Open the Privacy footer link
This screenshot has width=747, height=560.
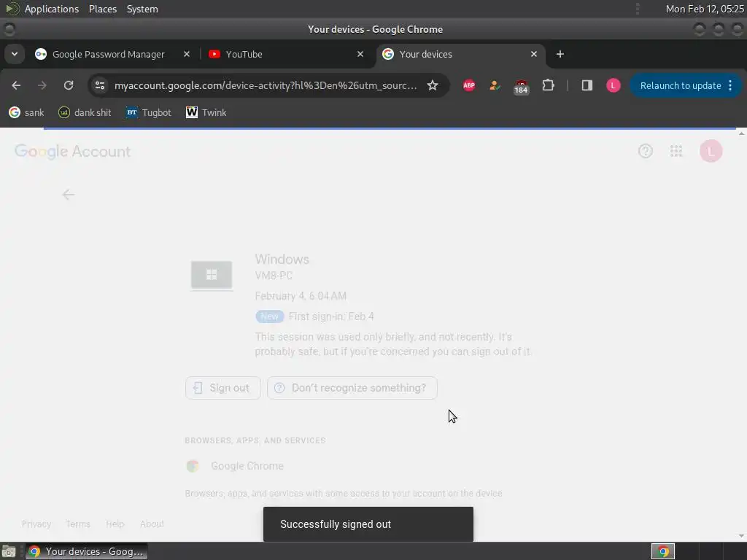(x=36, y=524)
